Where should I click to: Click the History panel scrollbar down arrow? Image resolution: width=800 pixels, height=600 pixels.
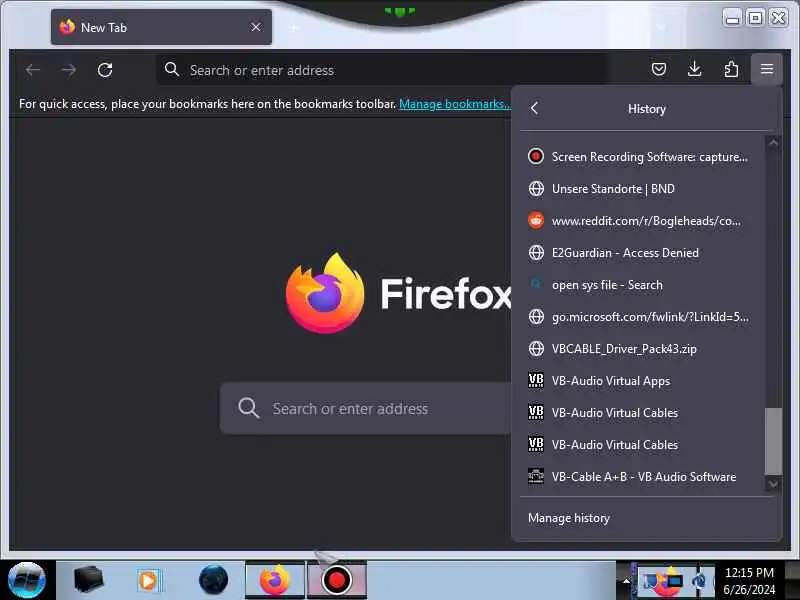pos(773,483)
